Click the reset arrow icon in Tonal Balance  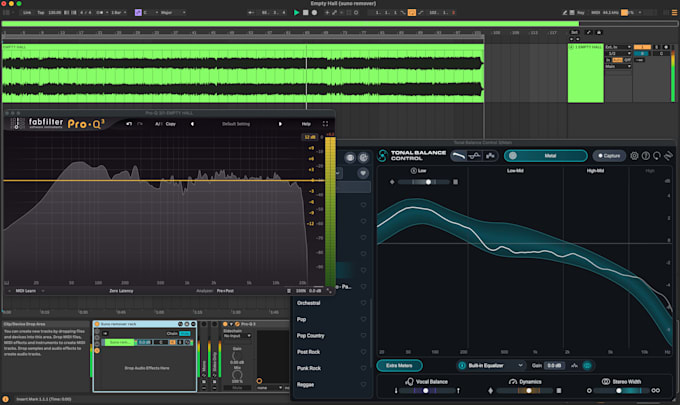[657, 156]
